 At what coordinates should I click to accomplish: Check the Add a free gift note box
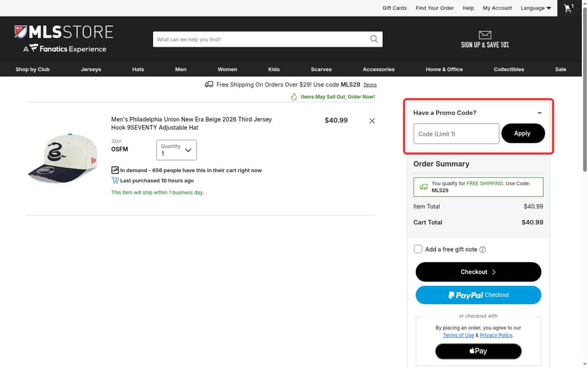pos(418,249)
